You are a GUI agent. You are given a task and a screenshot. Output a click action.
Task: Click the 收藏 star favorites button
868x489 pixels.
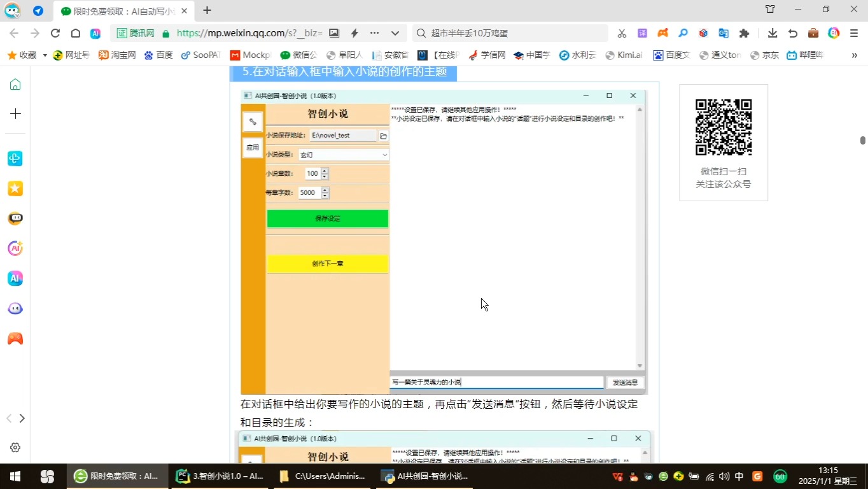tap(22, 55)
